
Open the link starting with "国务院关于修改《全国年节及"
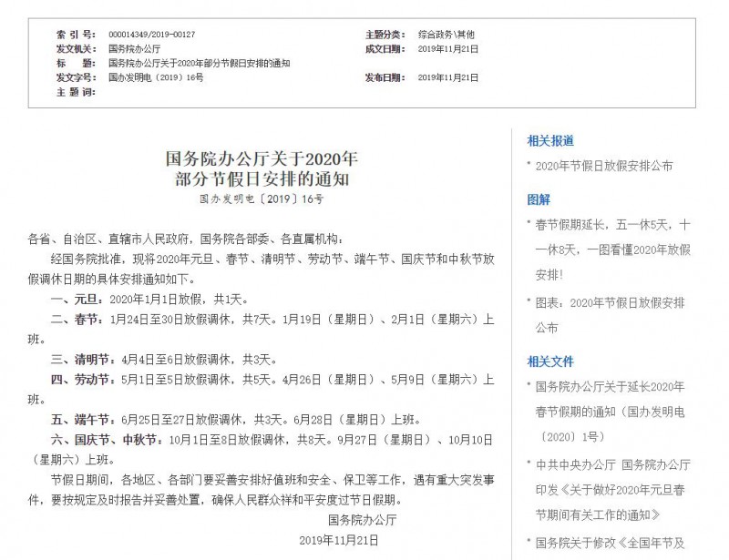[610, 543]
